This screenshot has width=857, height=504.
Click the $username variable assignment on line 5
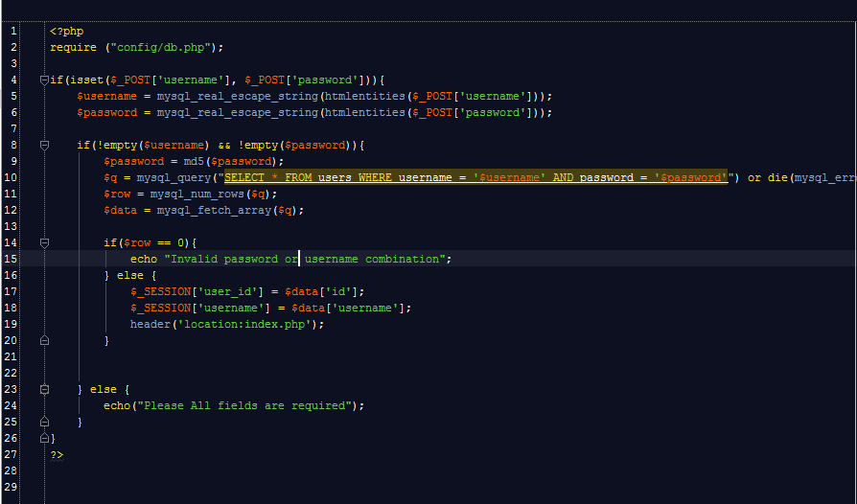coord(106,96)
